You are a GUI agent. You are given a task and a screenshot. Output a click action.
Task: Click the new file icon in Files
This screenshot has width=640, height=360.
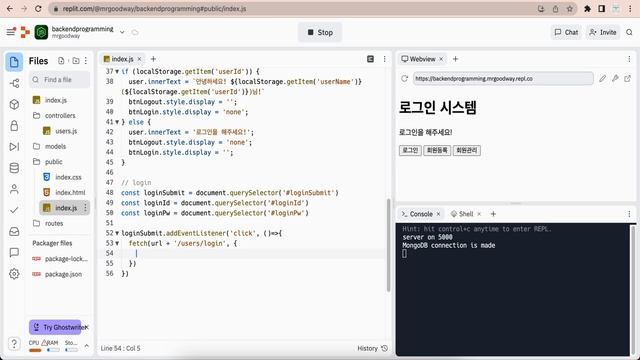tap(61, 61)
